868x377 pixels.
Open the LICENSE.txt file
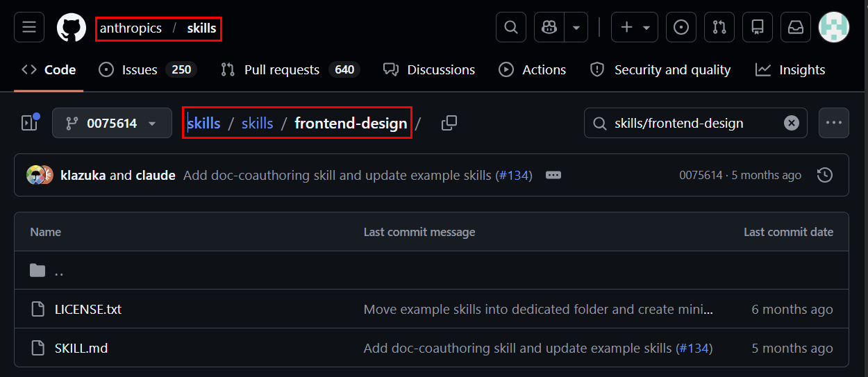click(x=88, y=309)
